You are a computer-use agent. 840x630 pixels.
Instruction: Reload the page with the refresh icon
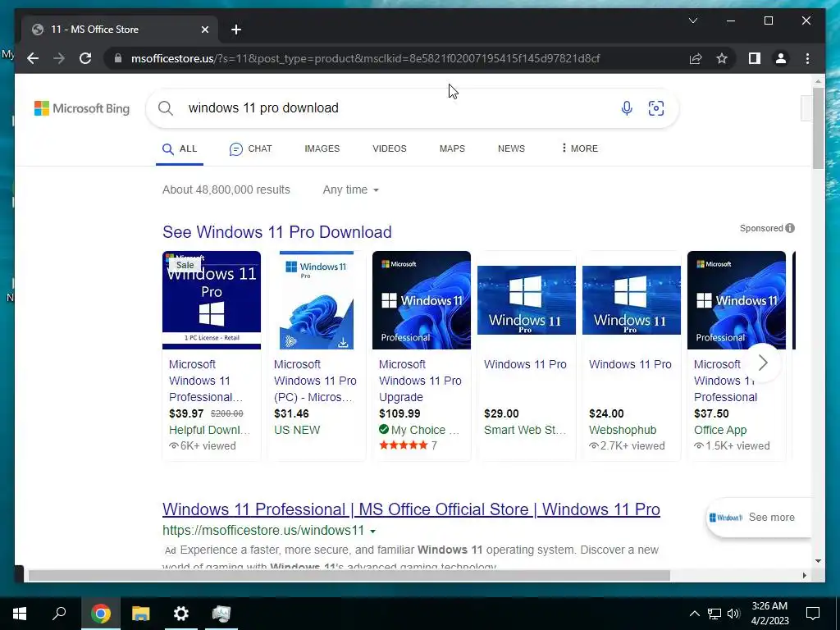85,58
